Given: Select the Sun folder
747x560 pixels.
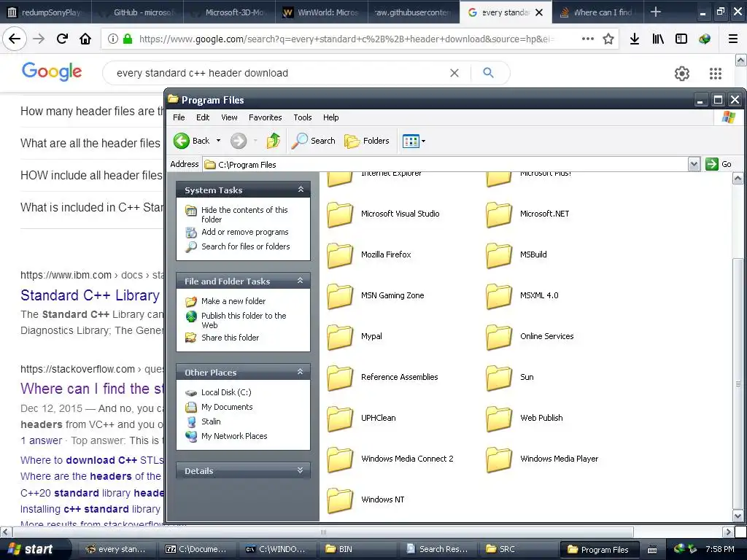Looking at the screenshot, I should point(510,378).
